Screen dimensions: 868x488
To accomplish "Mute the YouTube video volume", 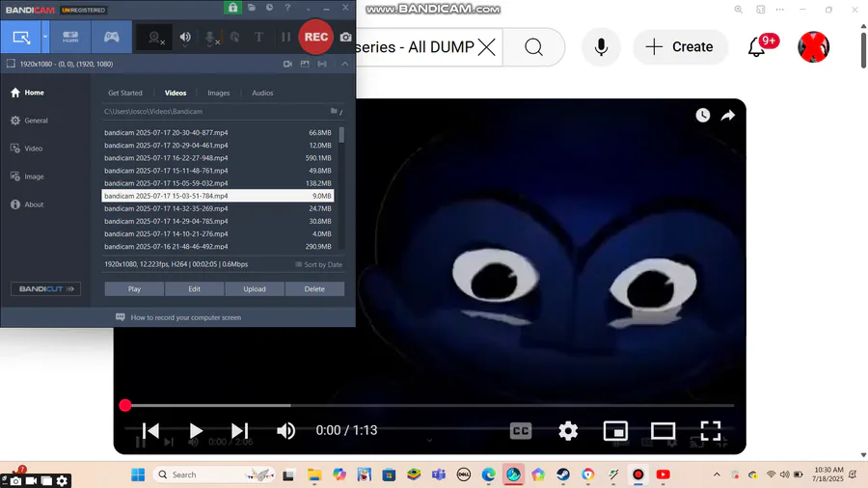I will pyautogui.click(x=285, y=430).
